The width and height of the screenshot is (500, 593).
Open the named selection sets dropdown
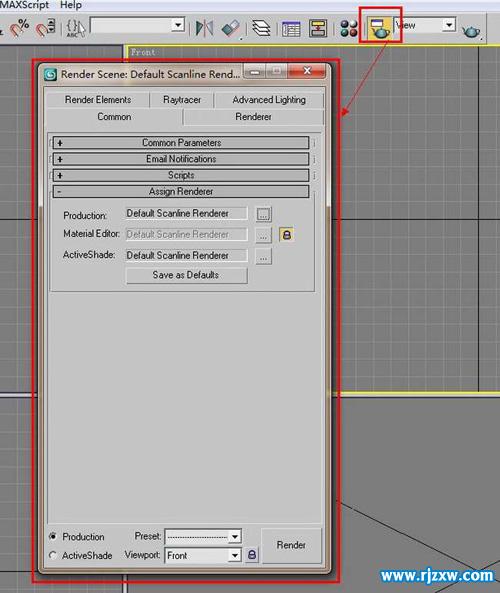[x=137, y=25]
